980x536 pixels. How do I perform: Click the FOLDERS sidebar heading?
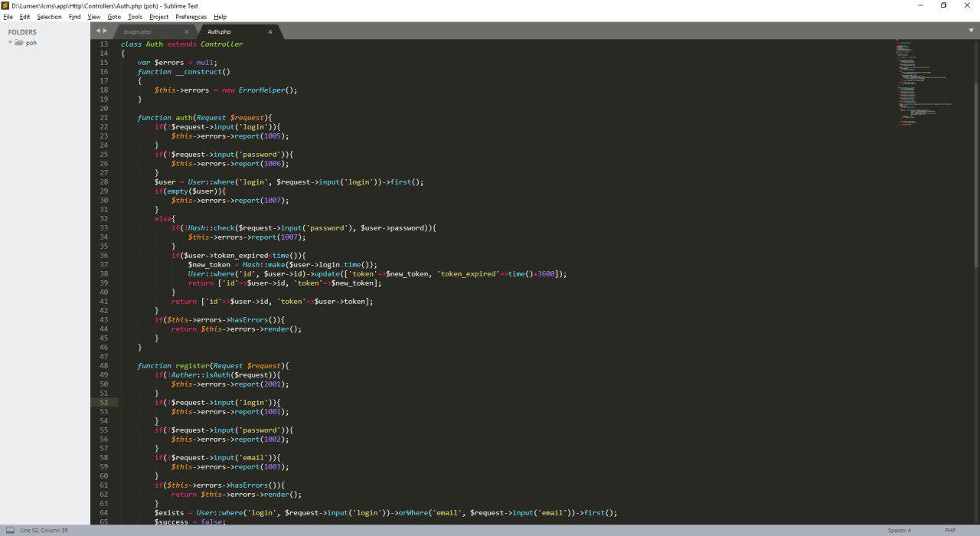(x=23, y=32)
